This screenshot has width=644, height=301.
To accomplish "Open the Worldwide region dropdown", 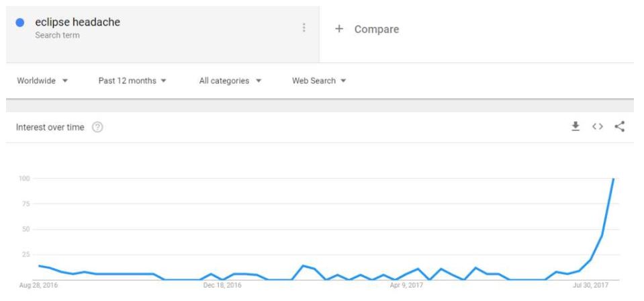I will (x=42, y=81).
